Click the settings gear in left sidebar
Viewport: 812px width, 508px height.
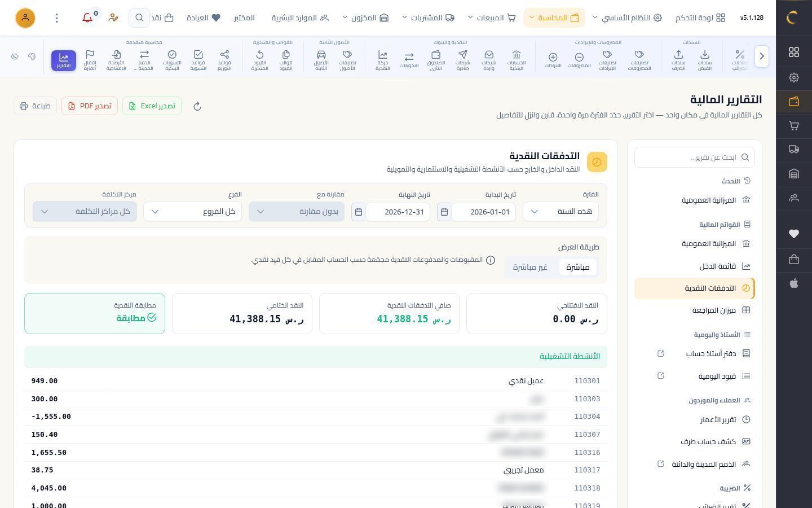pos(794,77)
